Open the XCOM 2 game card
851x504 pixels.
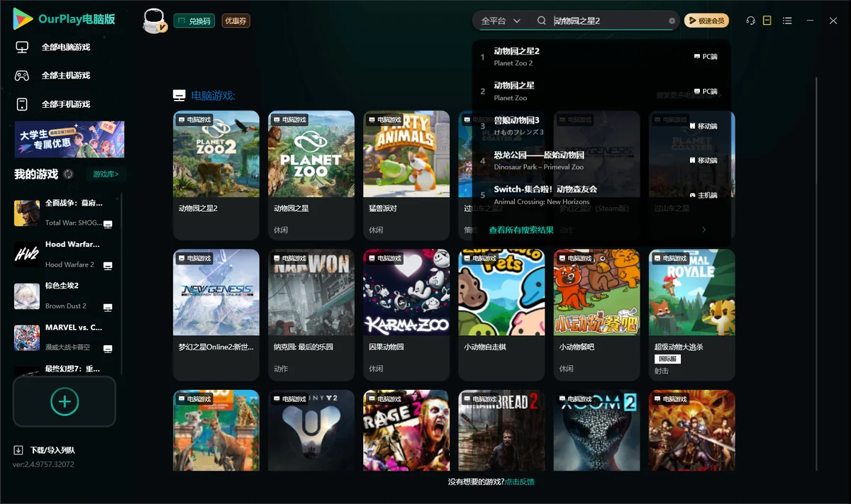[x=597, y=430]
